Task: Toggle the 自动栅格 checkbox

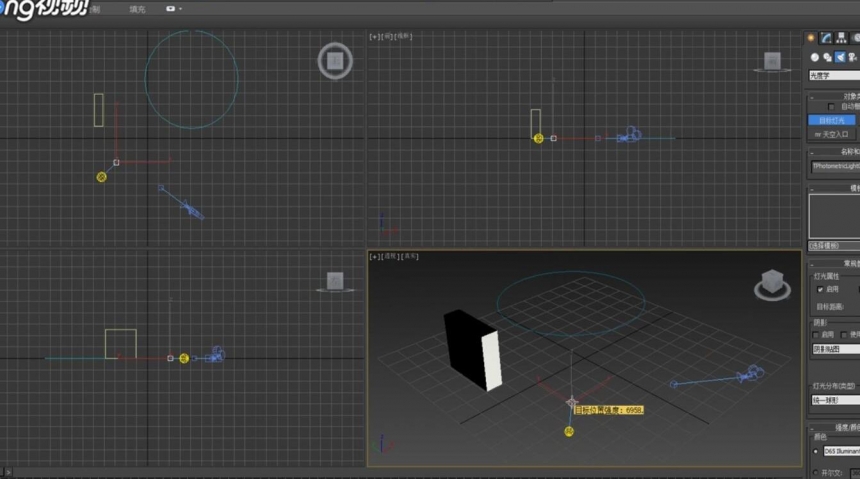Action: click(x=831, y=106)
